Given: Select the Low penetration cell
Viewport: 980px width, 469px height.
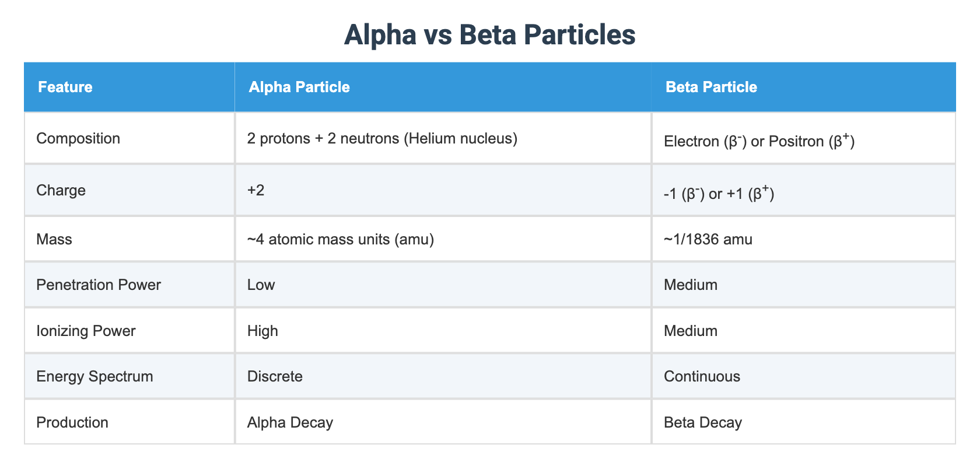Looking at the screenshot, I should point(443,285).
